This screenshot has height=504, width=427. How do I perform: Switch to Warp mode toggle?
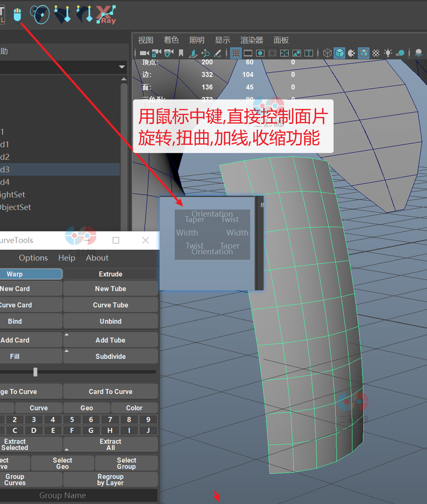coord(31,274)
